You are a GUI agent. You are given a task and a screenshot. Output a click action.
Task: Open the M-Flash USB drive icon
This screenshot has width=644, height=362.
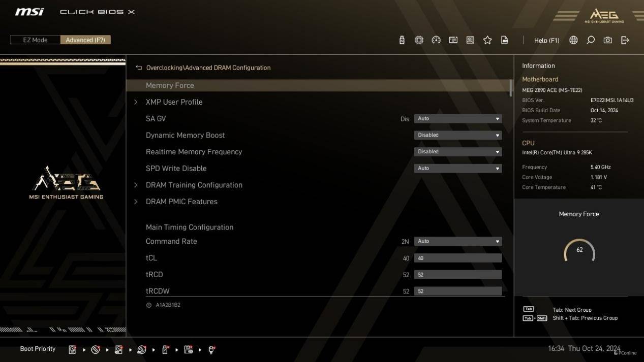tap(402, 40)
